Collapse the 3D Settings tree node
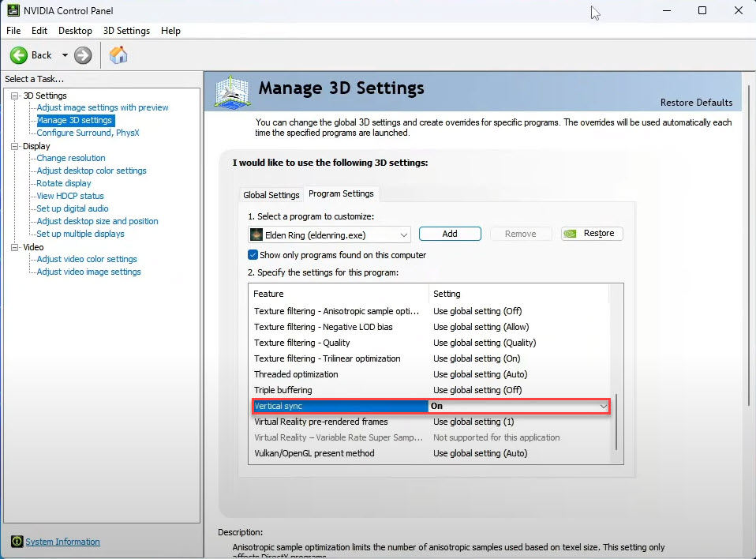The width and height of the screenshot is (756, 559). click(x=15, y=96)
